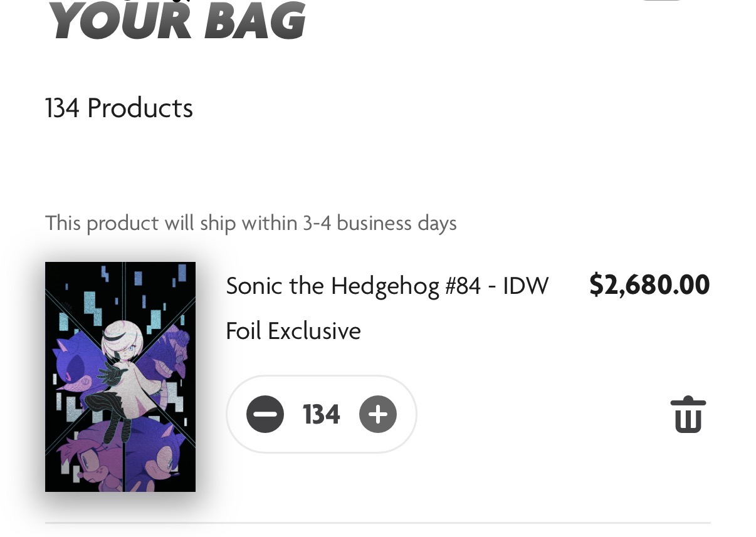Image resolution: width=756 pixels, height=537 pixels.
Task: Select the quantity value 134 in stepper
Action: coord(321,414)
